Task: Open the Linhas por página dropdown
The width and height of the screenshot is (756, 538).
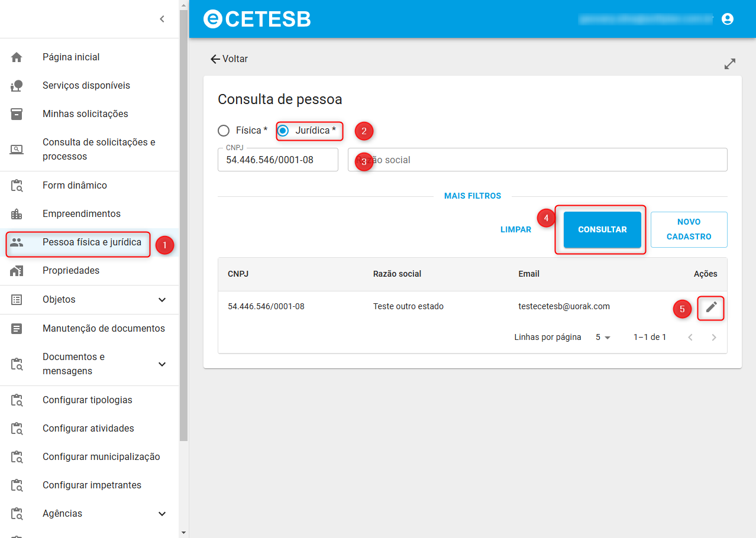Action: [603, 338]
